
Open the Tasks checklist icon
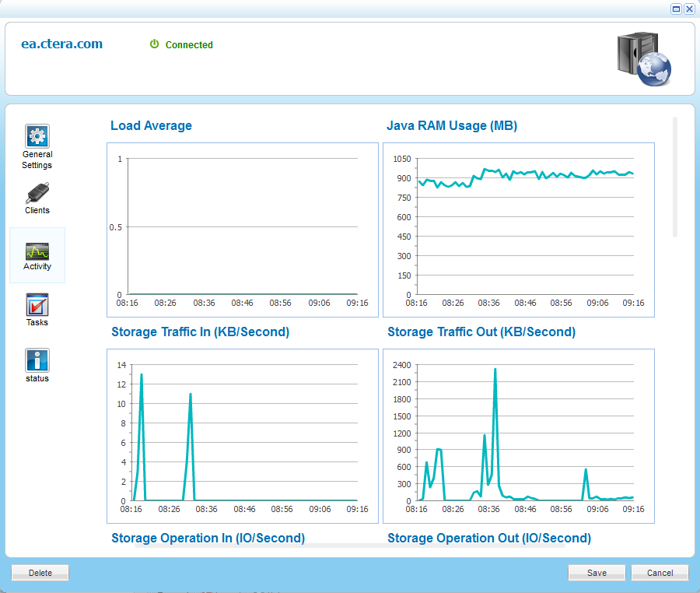[37, 304]
